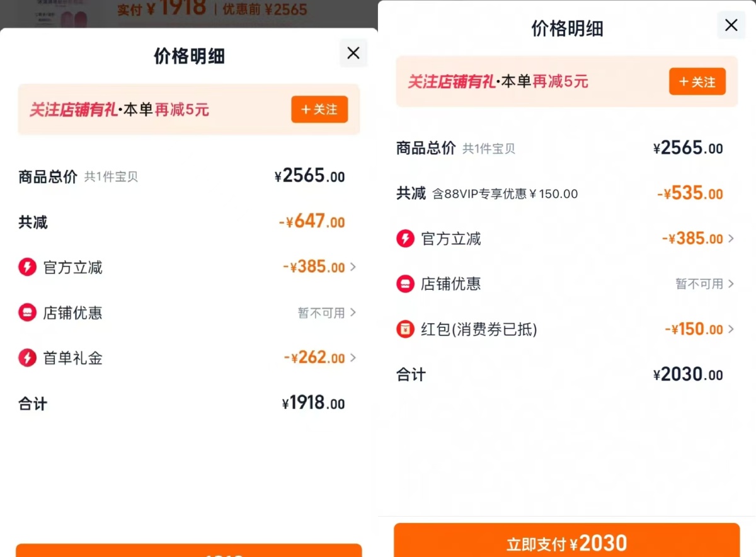756x557 pixels.
Task: Close the price detail panel totaling ¥2030
Action: [x=731, y=25]
